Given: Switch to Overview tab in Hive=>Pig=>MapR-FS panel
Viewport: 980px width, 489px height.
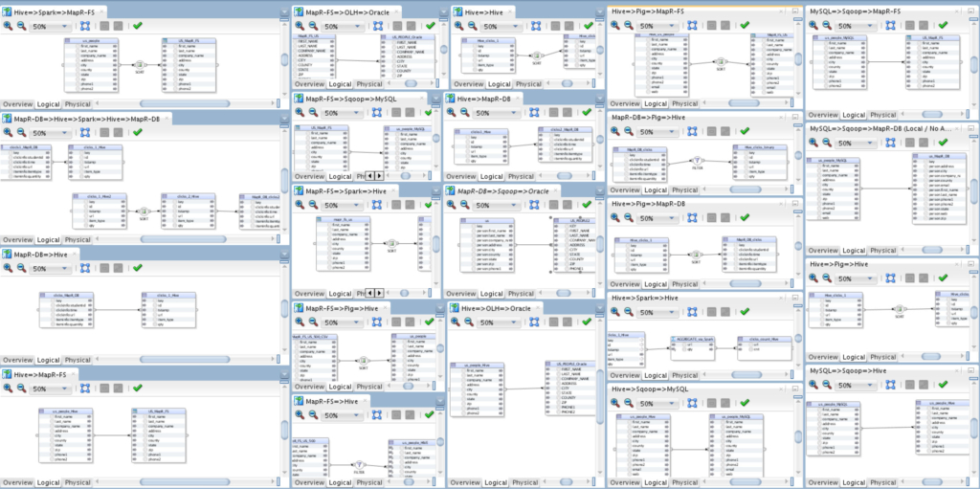Looking at the screenshot, I should [x=624, y=103].
